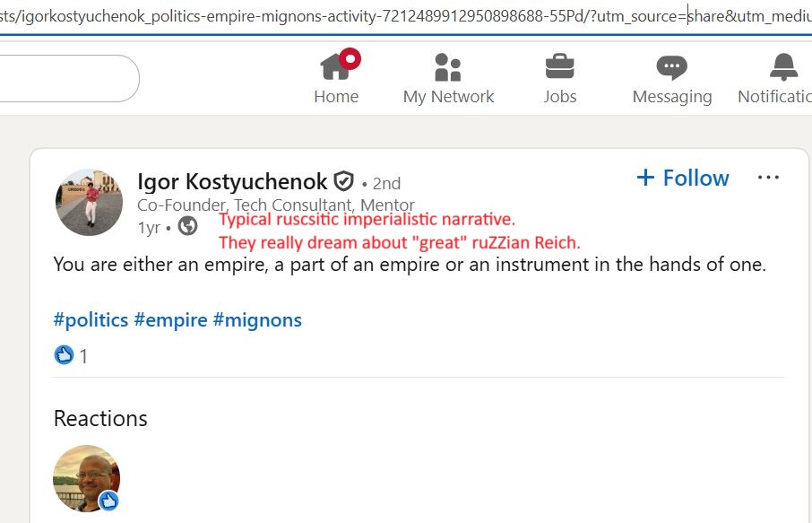Click the #politics hashtag
This screenshot has height=523, width=812.
click(x=91, y=320)
